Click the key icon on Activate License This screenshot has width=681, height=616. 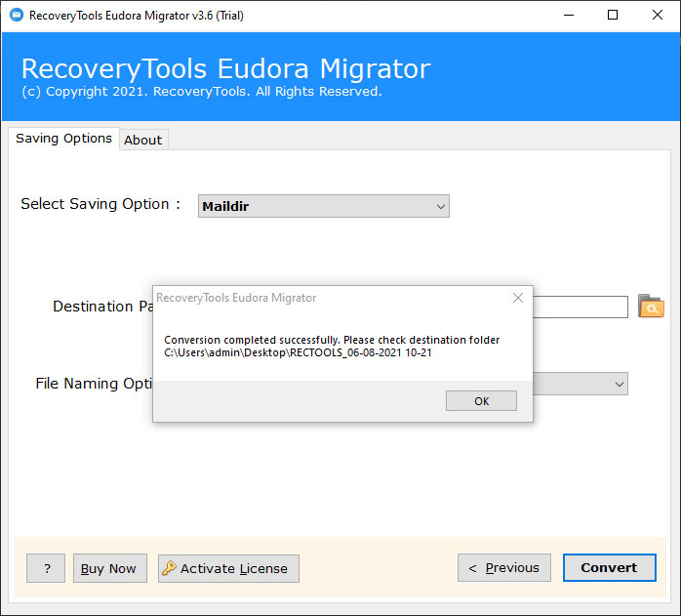169,568
